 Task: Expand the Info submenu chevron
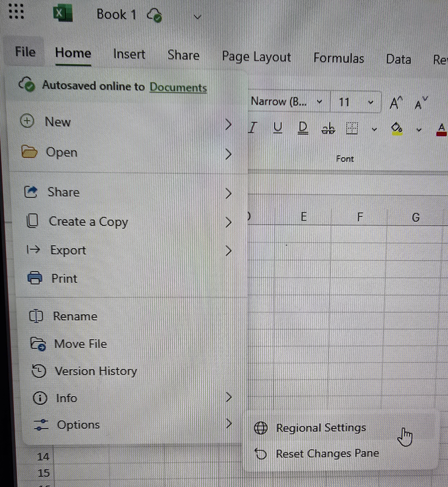point(229,397)
